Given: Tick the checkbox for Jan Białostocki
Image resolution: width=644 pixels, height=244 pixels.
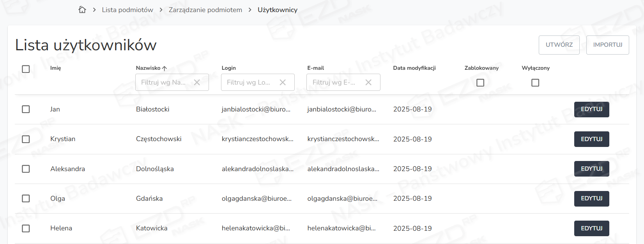Looking at the screenshot, I should click(26, 109).
